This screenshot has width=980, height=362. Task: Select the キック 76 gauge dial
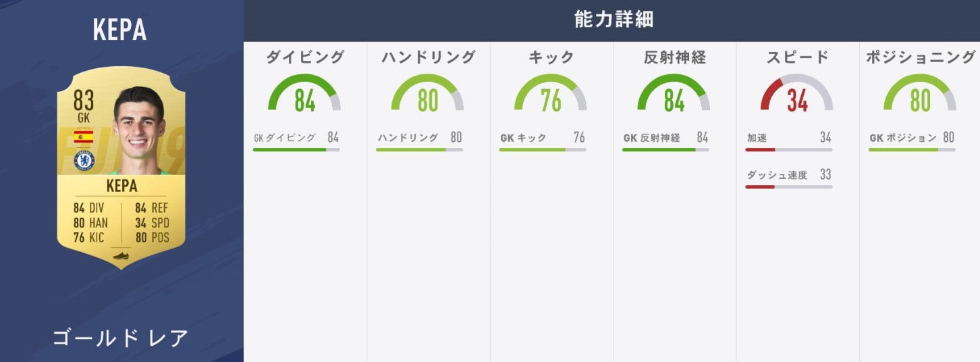(x=550, y=94)
